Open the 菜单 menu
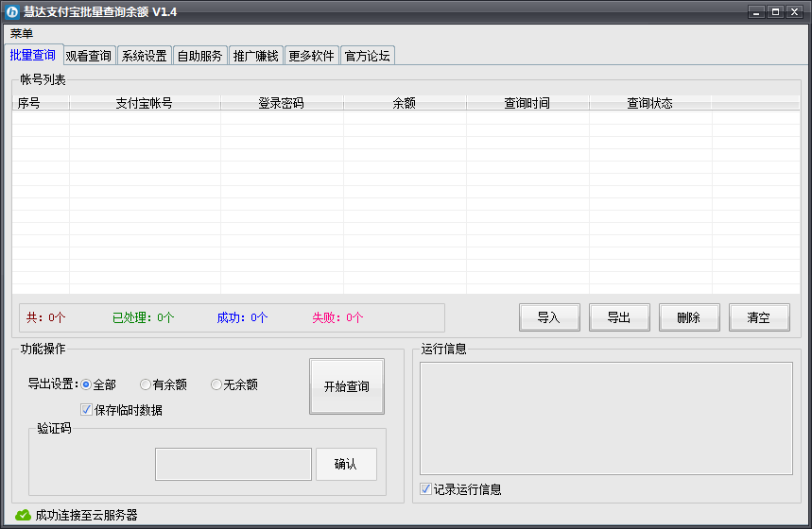The image size is (812, 529). pos(22,33)
